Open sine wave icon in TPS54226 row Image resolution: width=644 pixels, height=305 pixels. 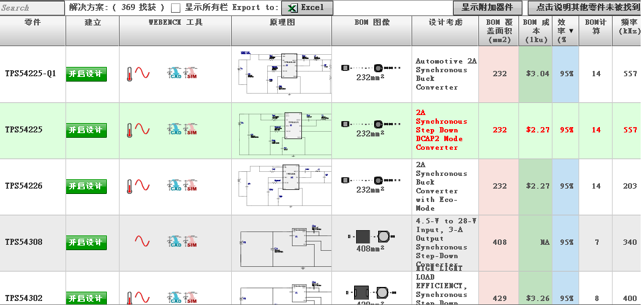(x=142, y=186)
